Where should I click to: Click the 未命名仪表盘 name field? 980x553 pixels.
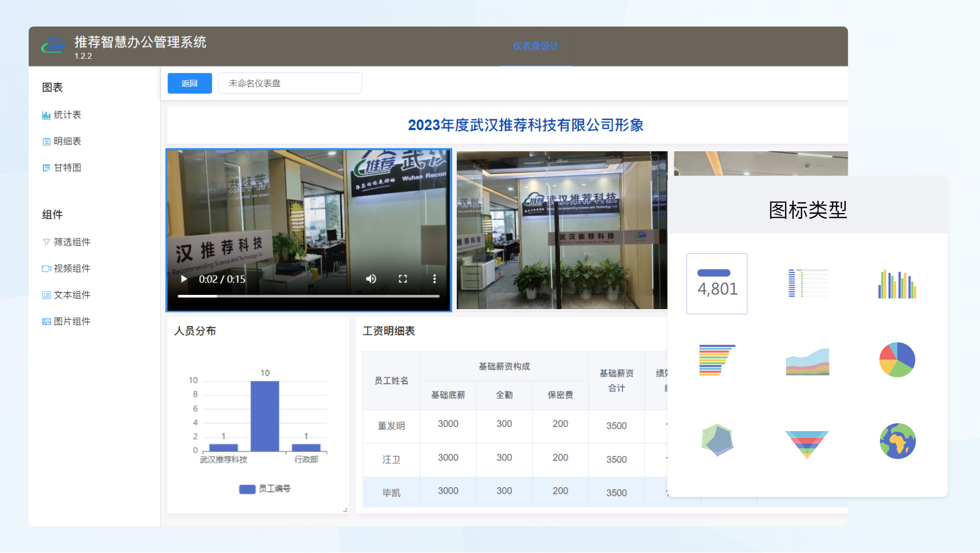click(290, 83)
